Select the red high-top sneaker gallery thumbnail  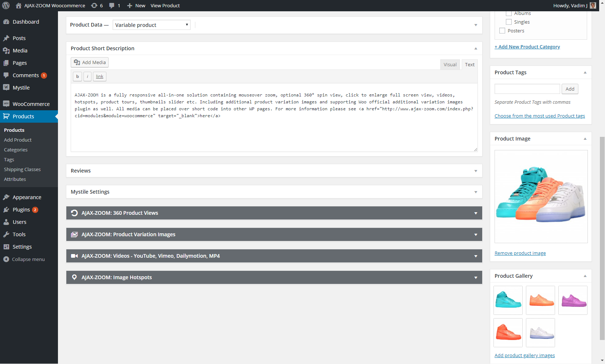(x=508, y=333)
